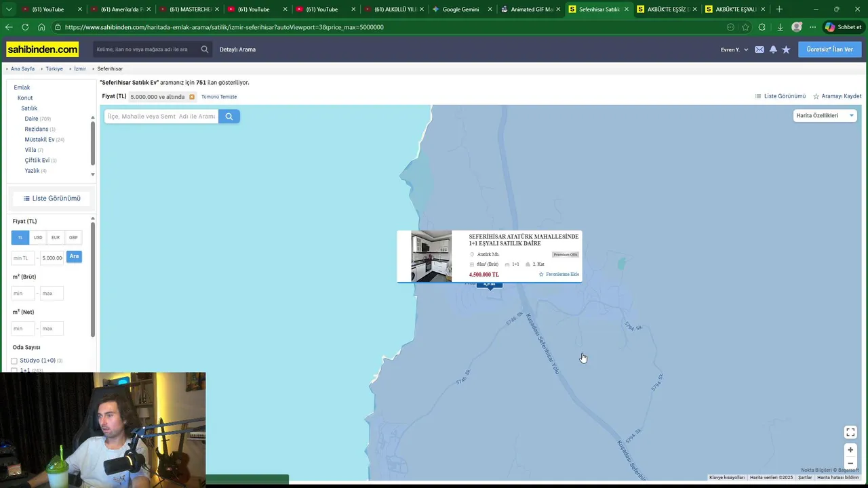
Task: Click the Aramayı Kaydet star icon
Action: pyautogui.click(x=816, y=96)
